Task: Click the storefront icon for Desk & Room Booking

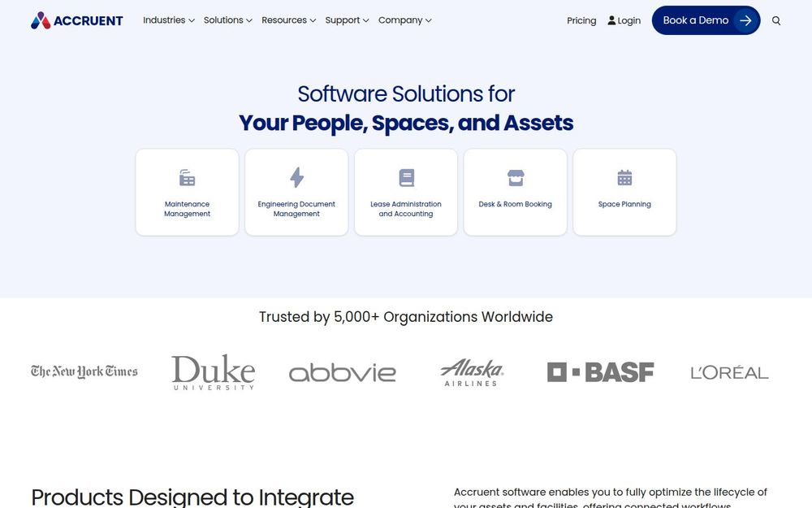Action: 516,178
